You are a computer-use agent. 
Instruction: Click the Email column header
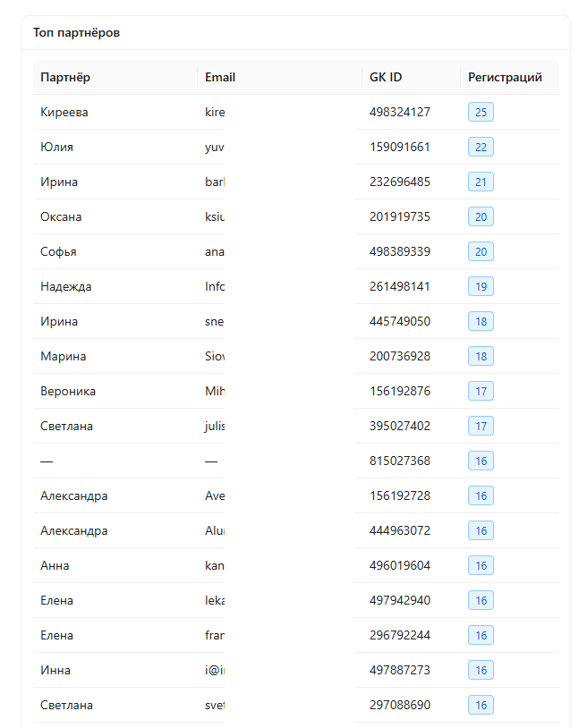click(220, 78)
